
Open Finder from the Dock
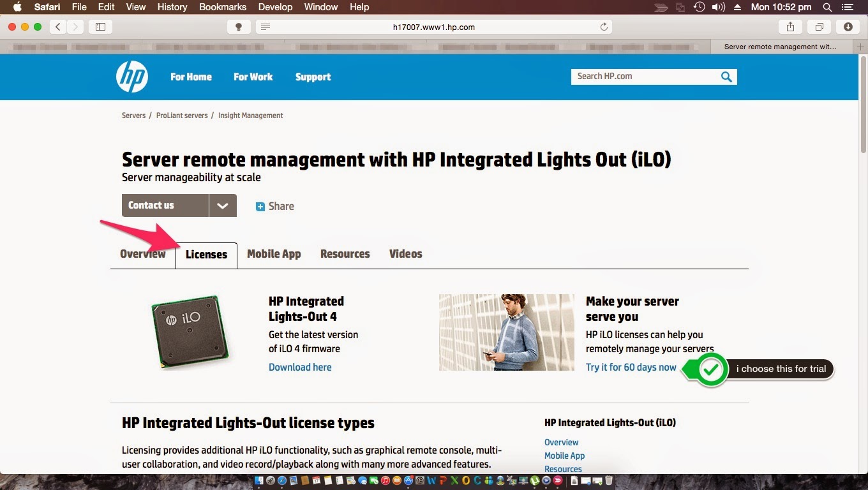(x=259, y=480)
